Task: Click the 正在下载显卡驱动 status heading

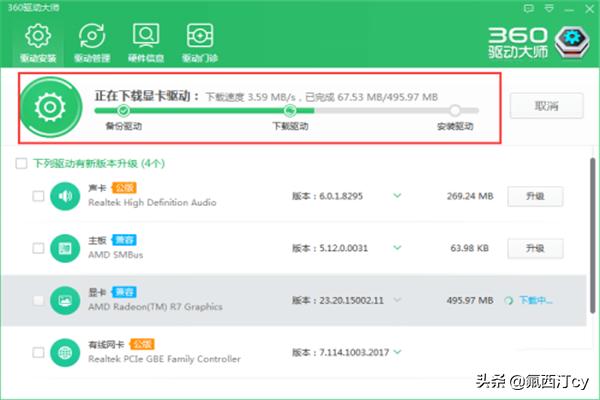Action: click(147, 96)
